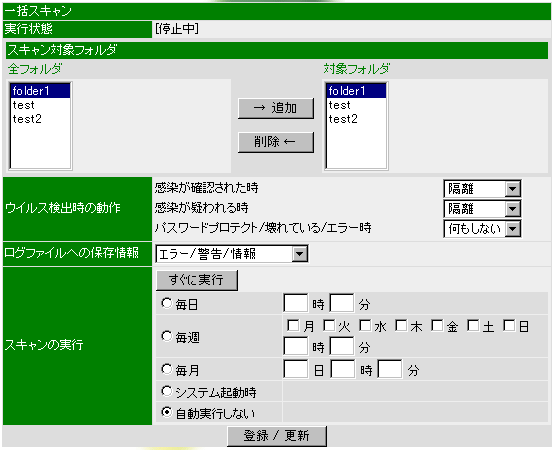Select the 毎週 radio button
This screenshot has width=554, height=450.
pos(166,336)
